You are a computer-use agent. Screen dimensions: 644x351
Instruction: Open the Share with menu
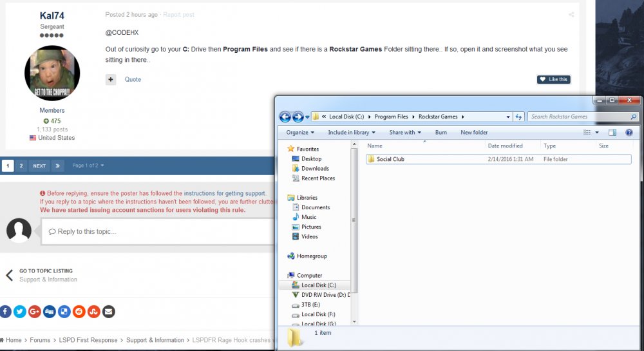pos(405,132)
